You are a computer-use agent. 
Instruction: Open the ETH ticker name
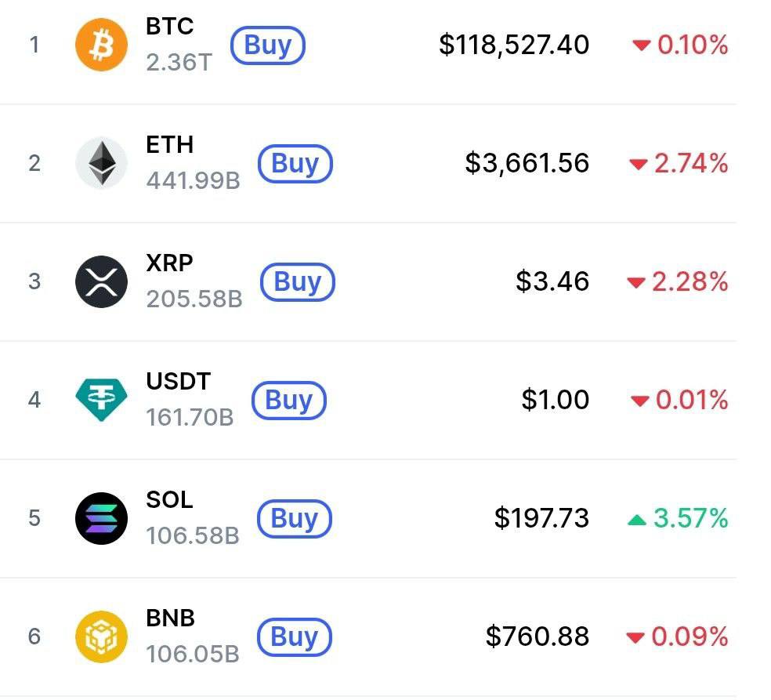pyautogui.click(x=170, y=144)
